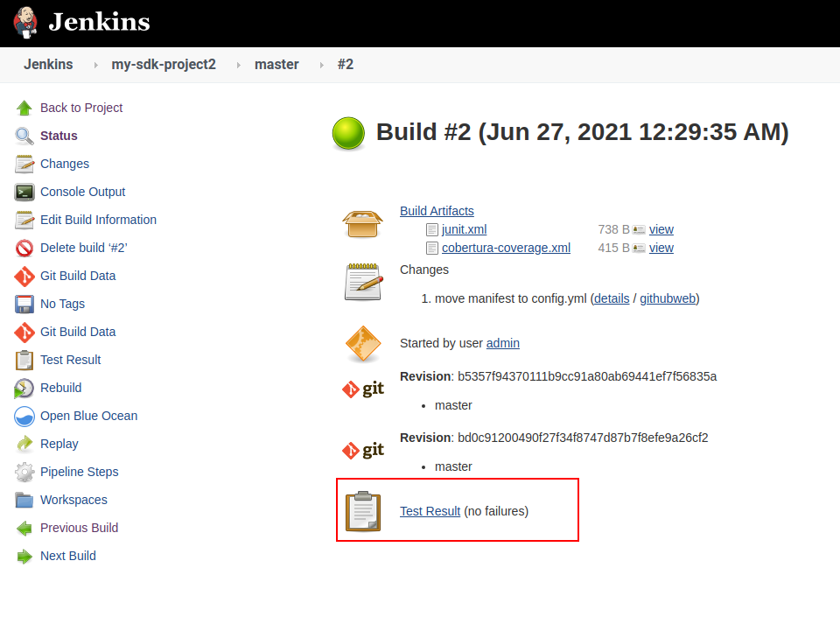The height and width of the screenshot is (617, 840).
Task: Click the revision hash bd0c91200490f27f34f8747d87b7f8efe9a26cf2
Action: pyautogui.click(x=583, y=438)
